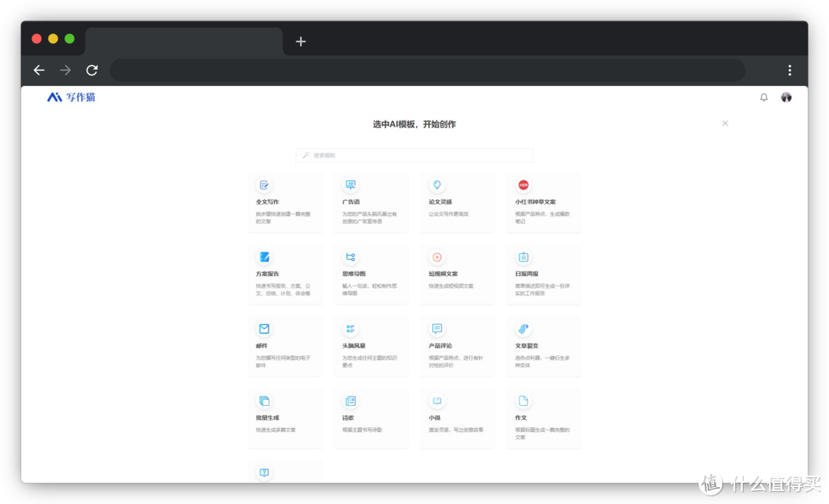Click the 诗歌 newspaper icon
The height and width of the screenshot is (504, 829).
coord(351,400)
